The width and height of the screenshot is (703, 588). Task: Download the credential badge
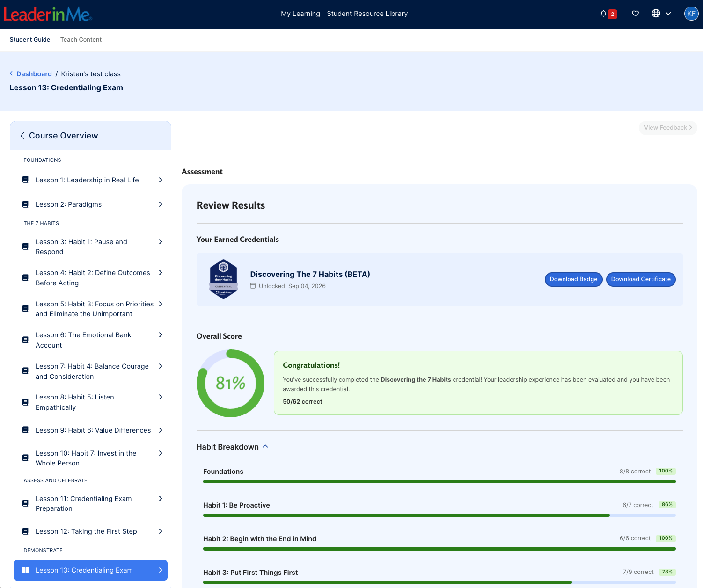click(573, 279)
